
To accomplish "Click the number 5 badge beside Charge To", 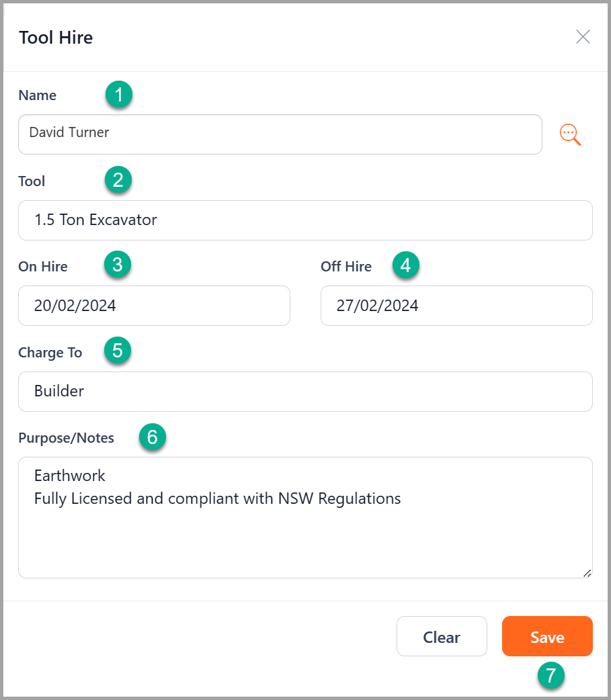I will [x=118, y=351].
